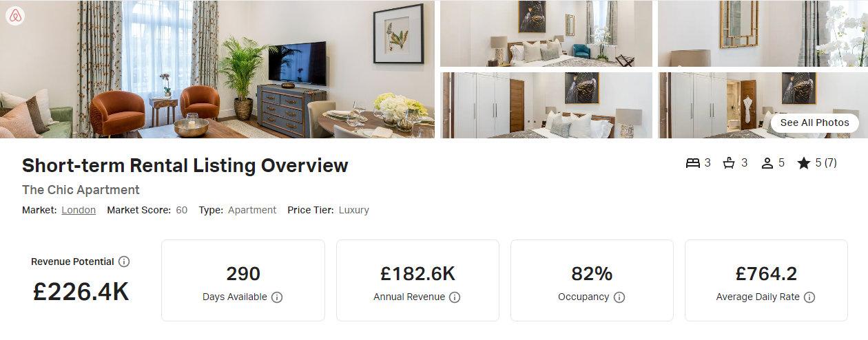Screen dimensions: 868x340
Task: Click the Occupancy info icon
Action: tap(619, 297)
